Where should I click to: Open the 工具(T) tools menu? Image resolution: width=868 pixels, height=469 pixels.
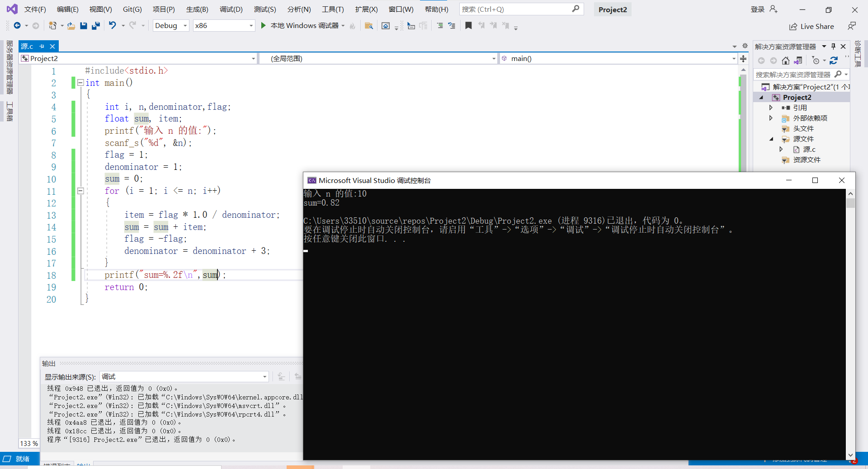(x=333, y=9)
